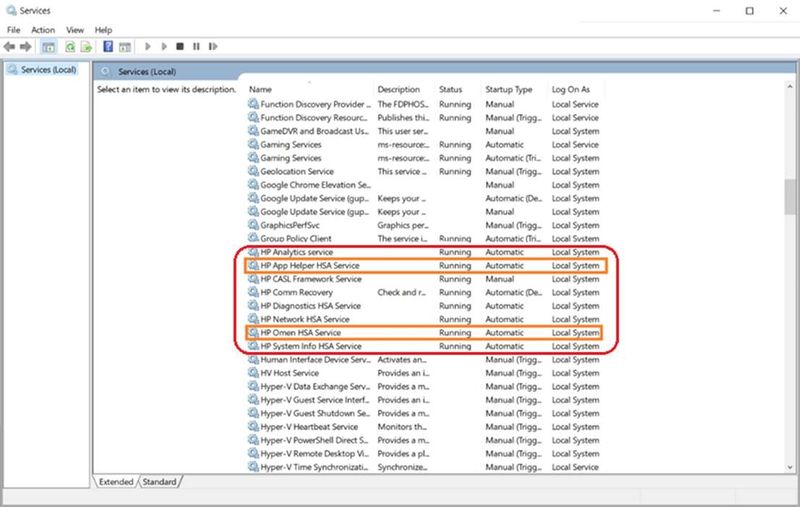This screenshot has width=800, height=507.
Task: Click gear icon beside HV Host Service
Action: click(x=253, y=373)
